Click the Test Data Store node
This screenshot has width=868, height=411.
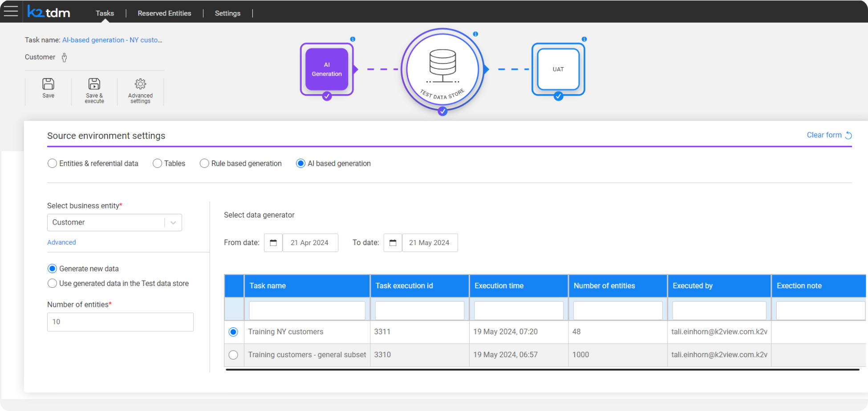(442, 70)
